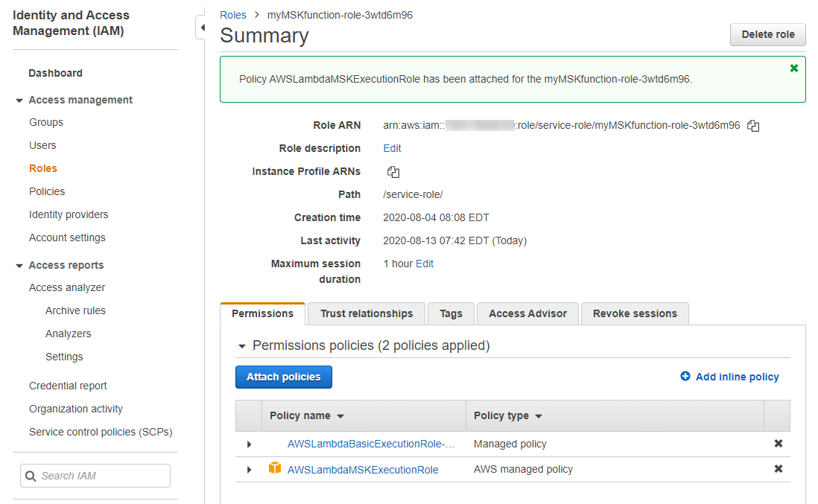Select Roles in the sidebar
The height and width of the screenshot is (504, 818).
pos(42,168)
